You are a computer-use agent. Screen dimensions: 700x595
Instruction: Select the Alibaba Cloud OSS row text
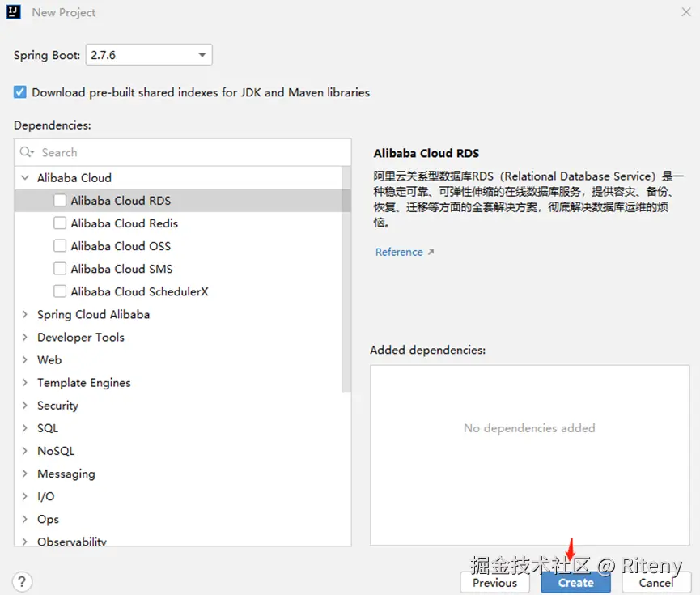click(x=121, y=246)
